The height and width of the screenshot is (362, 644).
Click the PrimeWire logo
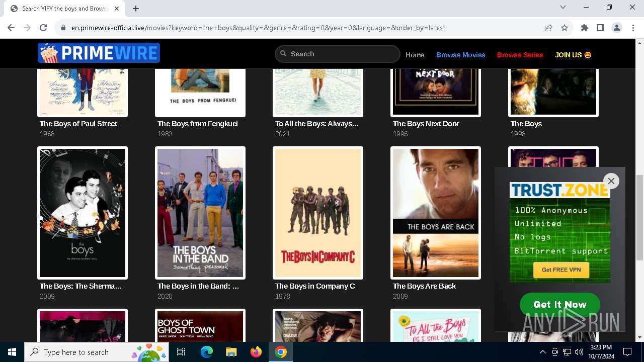pyautogui.click(x=99, y=53)
